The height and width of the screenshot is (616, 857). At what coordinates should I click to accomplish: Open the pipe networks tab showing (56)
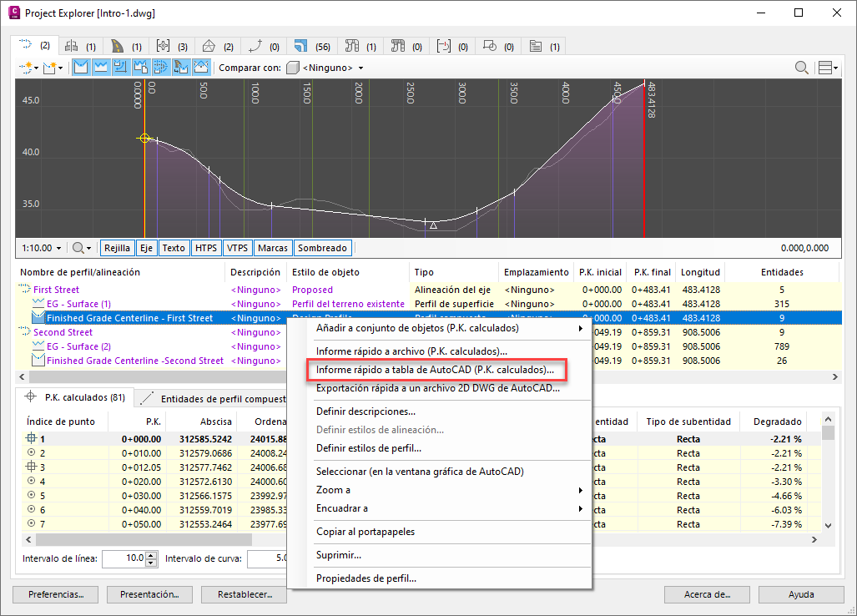311,46
